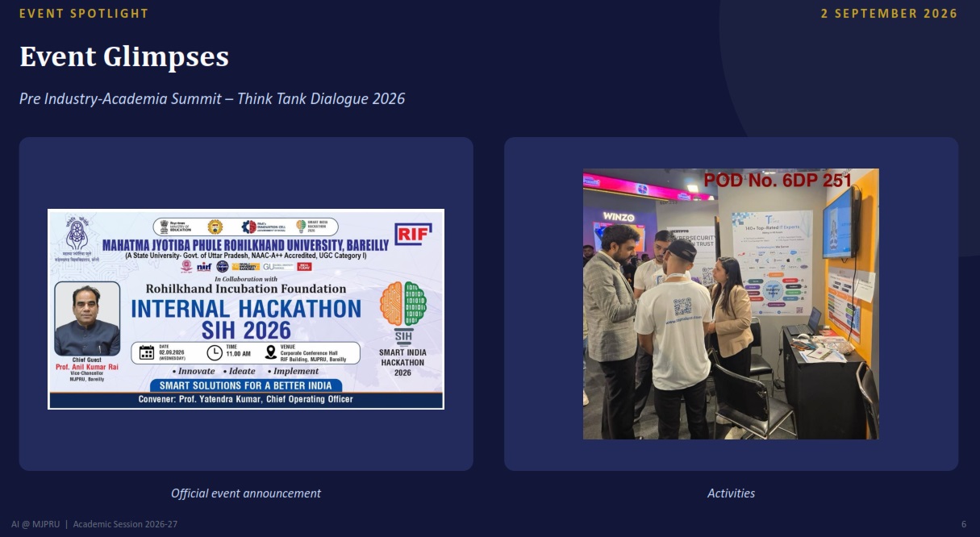This screenshot has height=537, width=980.
Task: Click 'INTERNAL HACKATHON SIH 2026' heading
Action: click(246, 319)
